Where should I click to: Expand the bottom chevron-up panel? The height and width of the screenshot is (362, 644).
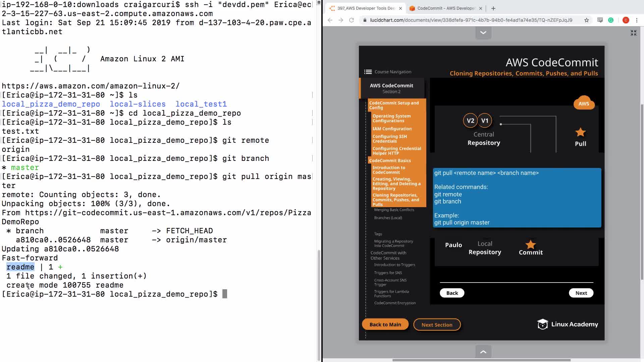tap(483, 352)
